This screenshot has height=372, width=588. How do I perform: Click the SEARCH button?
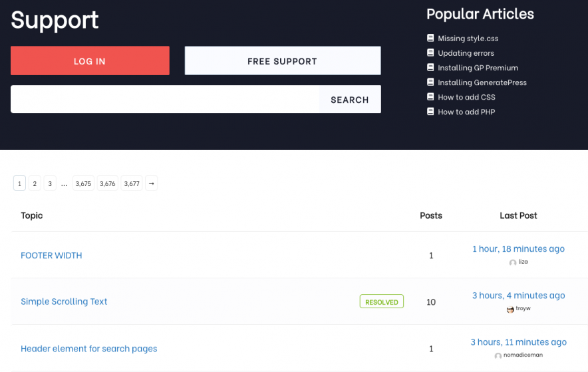[349, 100]
